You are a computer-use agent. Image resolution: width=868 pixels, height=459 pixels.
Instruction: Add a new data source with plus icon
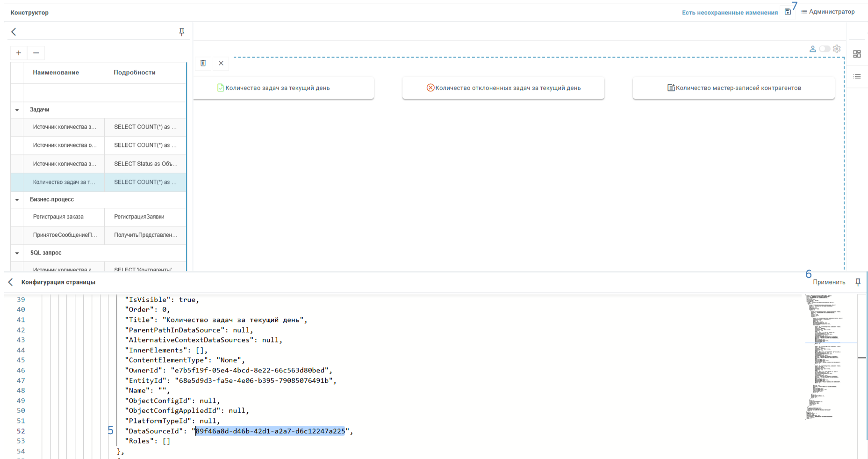point(18,53)
